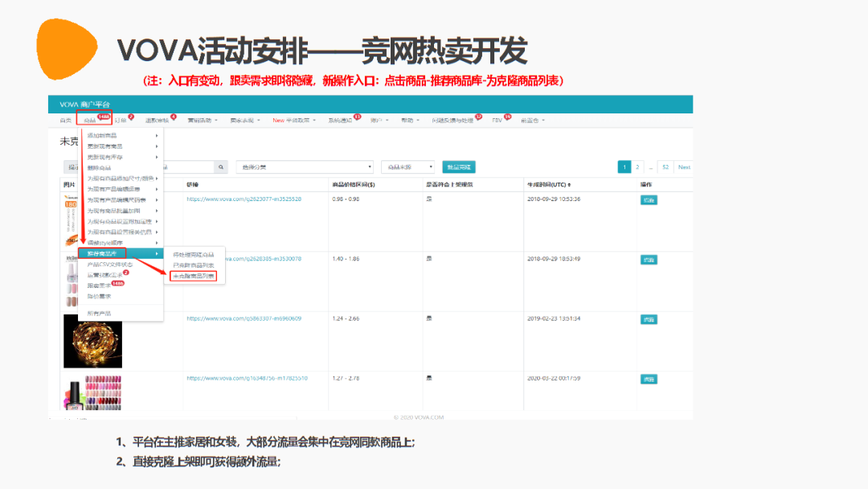
Task: Open link ending g2623077-m3525528
Action: pos(244,199)
